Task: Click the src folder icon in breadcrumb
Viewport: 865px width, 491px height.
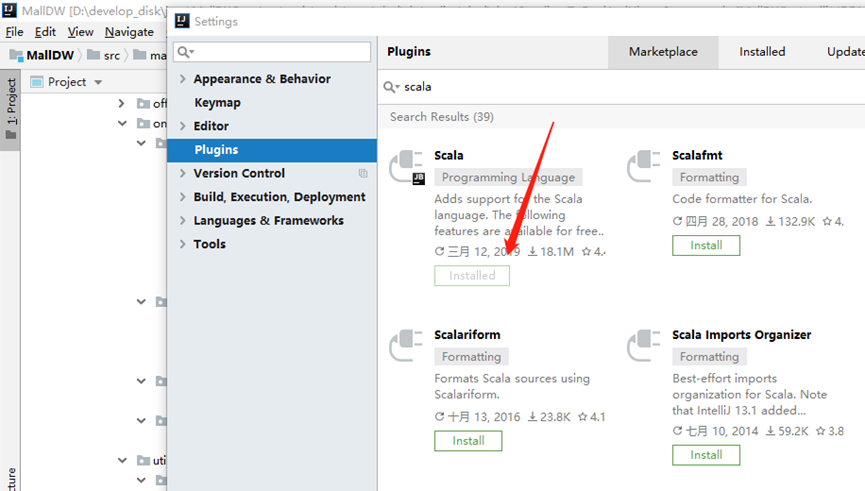Action: point(94,55)
